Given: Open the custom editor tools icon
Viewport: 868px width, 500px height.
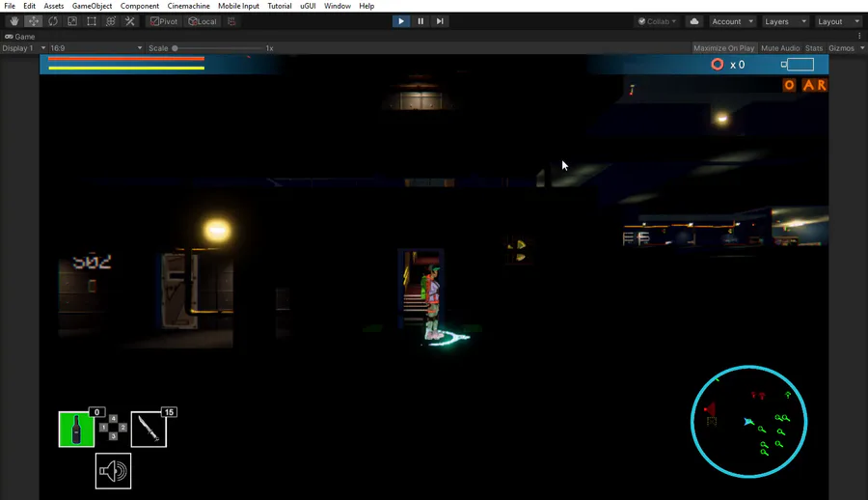Looking at the screenshot, I should pos(130,21).
